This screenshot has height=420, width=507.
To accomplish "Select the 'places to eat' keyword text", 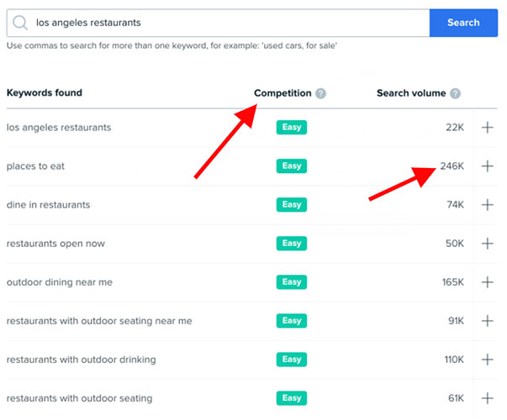I will pyautogui.click(x=35, y=166).
